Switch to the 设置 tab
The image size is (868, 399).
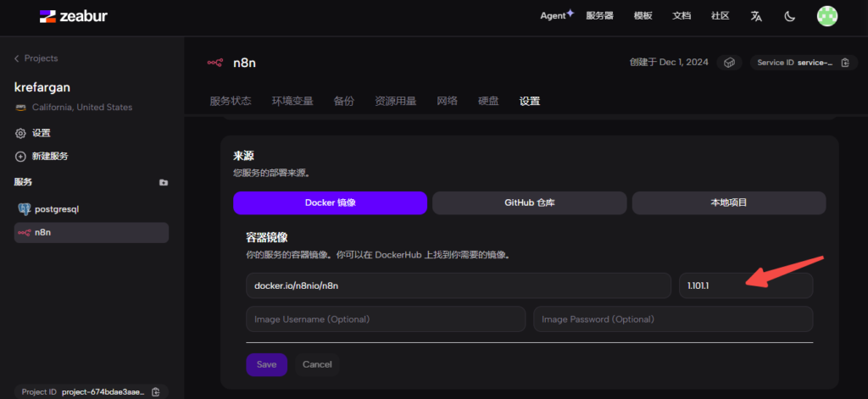point(530,102)
